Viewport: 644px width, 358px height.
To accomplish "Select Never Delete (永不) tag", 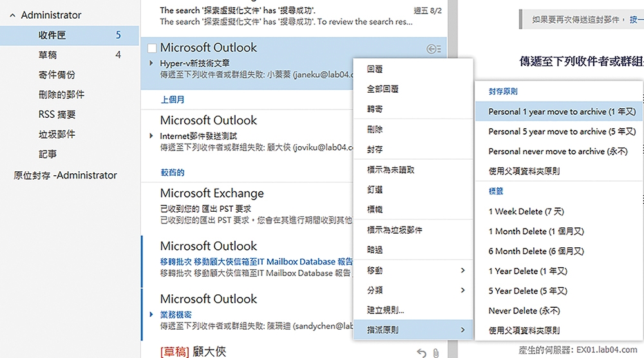I will 560,310.
